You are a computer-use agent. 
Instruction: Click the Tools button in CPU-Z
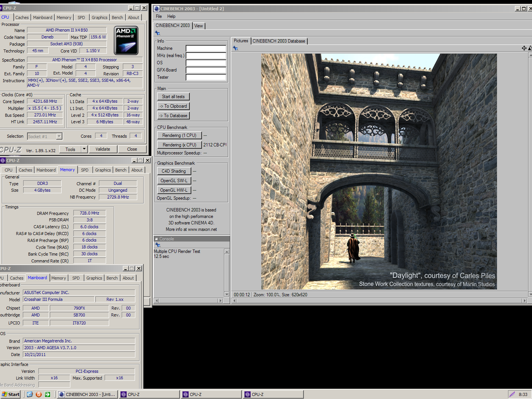[70, 149]
